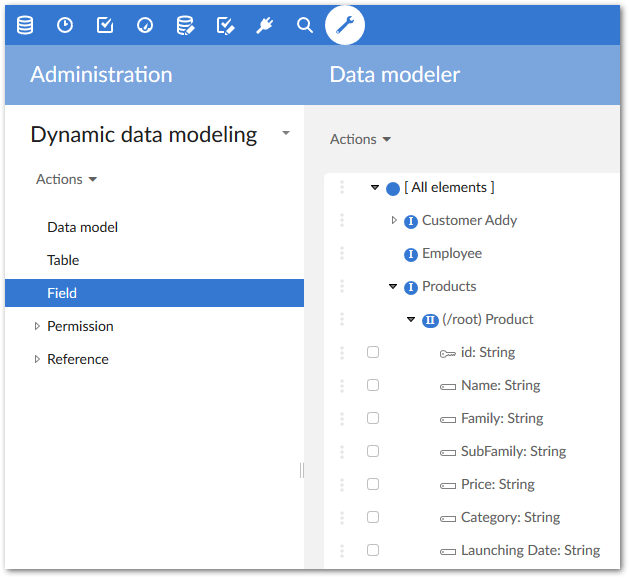Click the database icon in top toolbar
Screen dimensions: 629x578
point(25,25)
